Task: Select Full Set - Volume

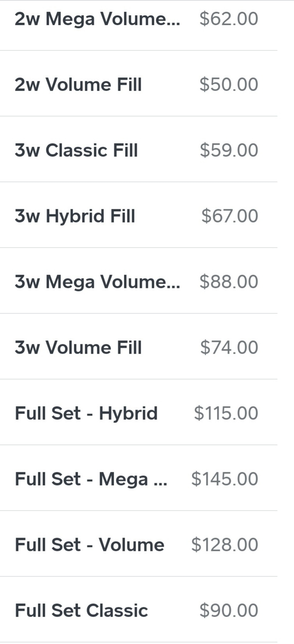Action: click(x=90, y=545)
